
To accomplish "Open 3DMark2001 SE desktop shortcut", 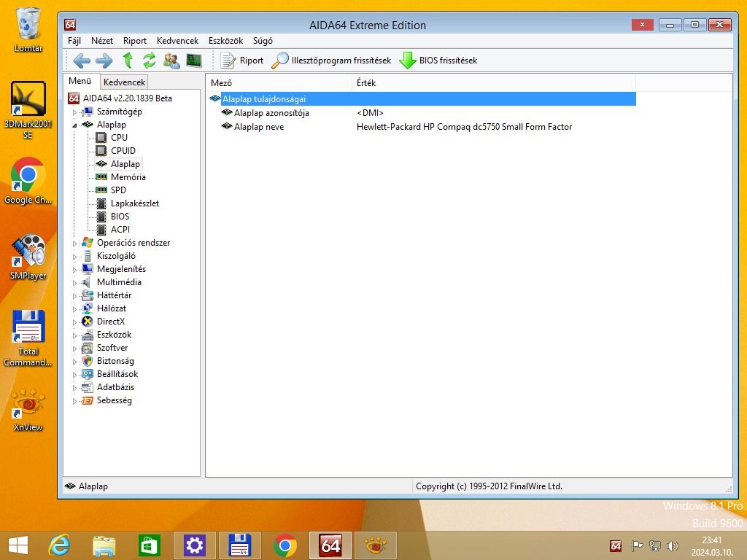I will click(x=28, y=110).
